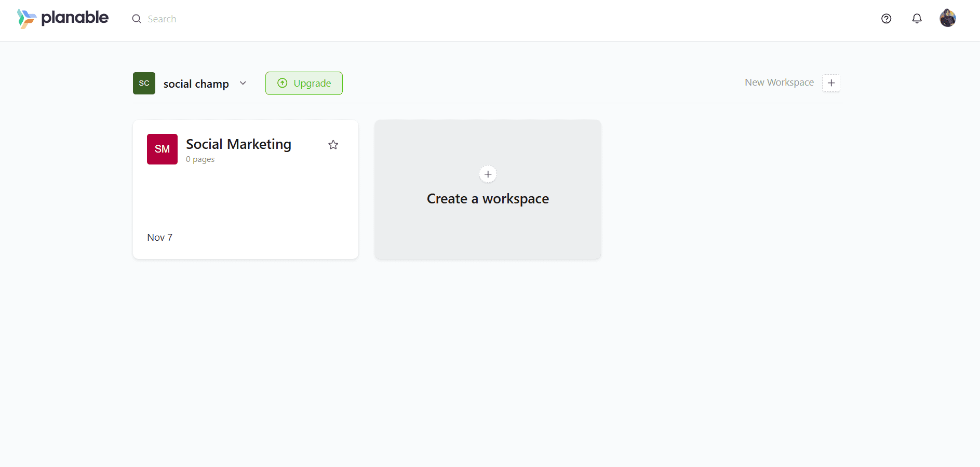
Task: Click the Planable logo icon
Action: 26,19
